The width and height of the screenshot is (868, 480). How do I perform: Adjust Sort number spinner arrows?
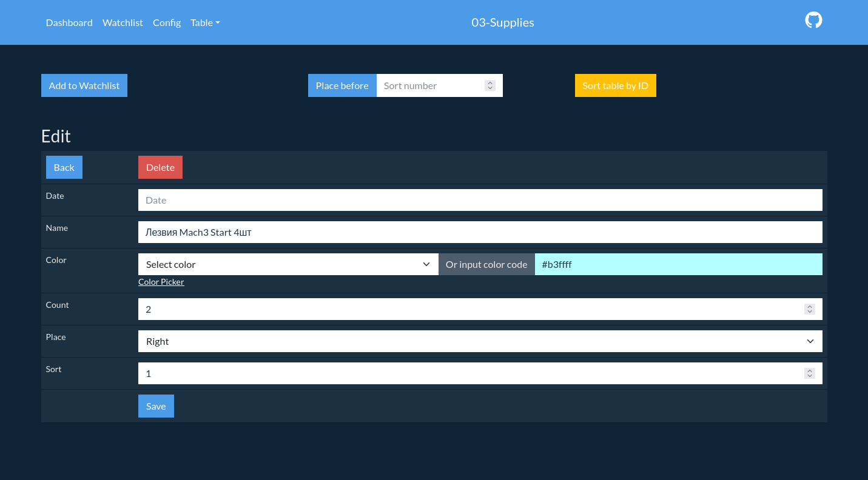pyautogui.click(x=490, y=85)
